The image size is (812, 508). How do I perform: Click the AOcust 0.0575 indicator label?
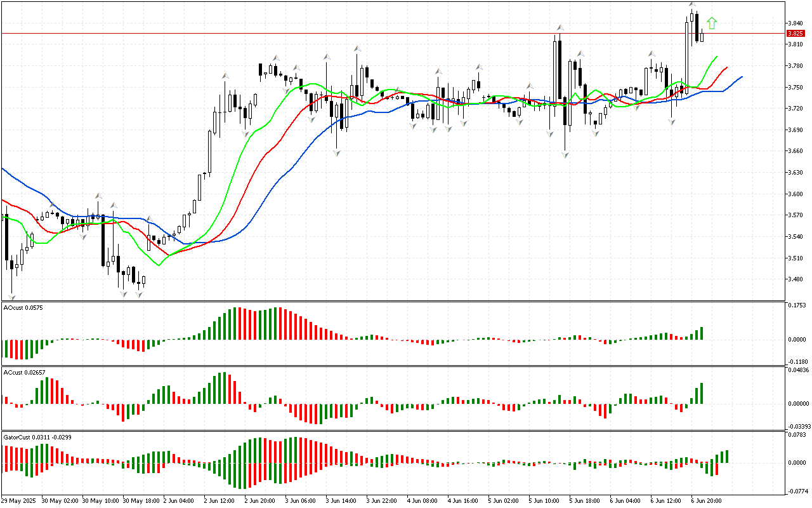[x=23, y=307]
